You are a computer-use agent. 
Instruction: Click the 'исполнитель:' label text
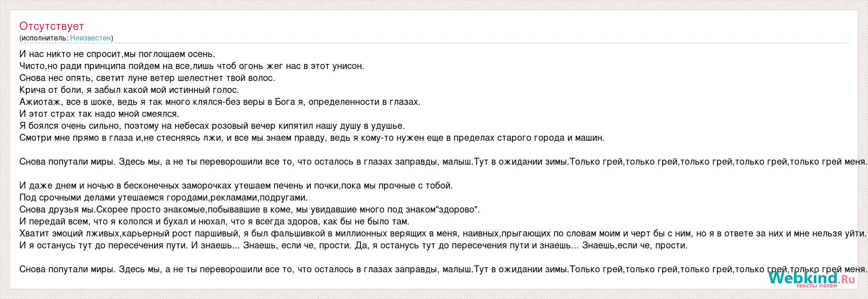click(45, 38)
